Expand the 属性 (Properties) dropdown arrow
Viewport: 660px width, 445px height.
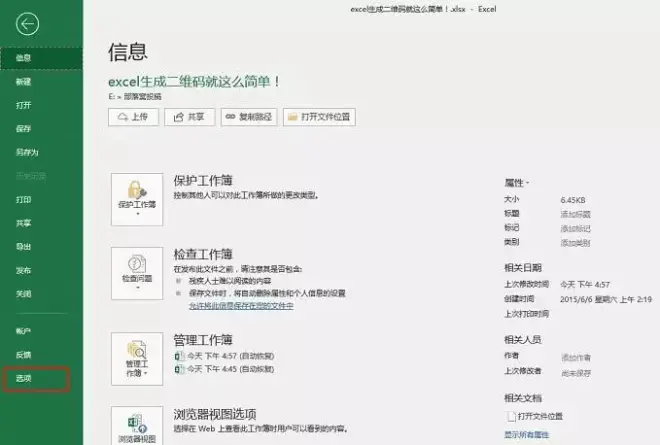coord(527,183)
